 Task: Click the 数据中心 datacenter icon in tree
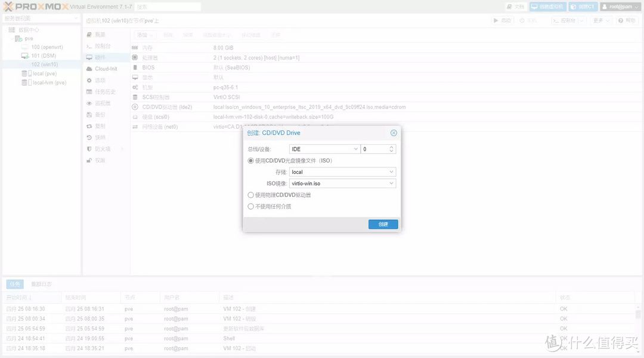[12, 30]
